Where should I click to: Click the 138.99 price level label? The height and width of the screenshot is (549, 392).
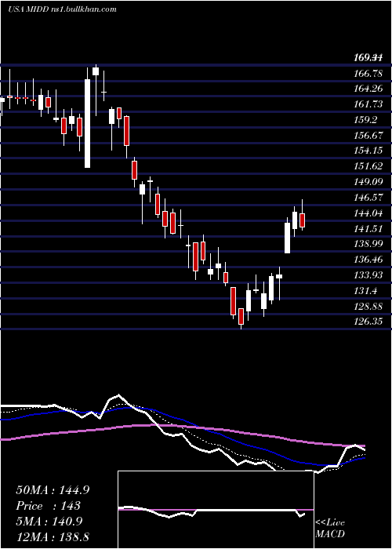pyautogui.click(x=368, y=244)
